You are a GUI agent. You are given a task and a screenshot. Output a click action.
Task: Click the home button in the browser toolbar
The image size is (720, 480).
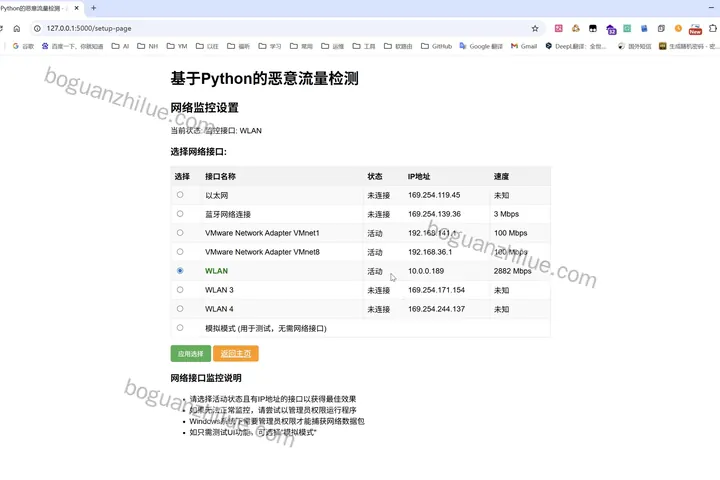pos(17,28)
